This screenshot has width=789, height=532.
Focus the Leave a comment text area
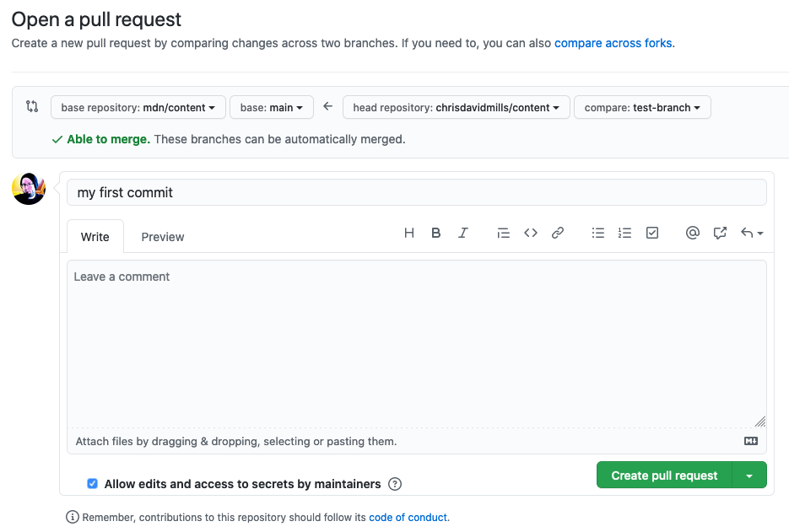click(417, 344)
